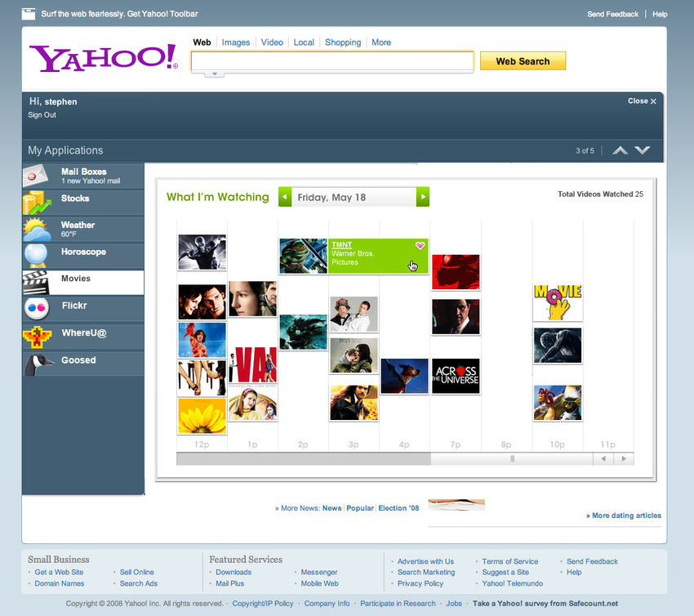Open the Underdog flying dog thumbnail

coord(404,376)
